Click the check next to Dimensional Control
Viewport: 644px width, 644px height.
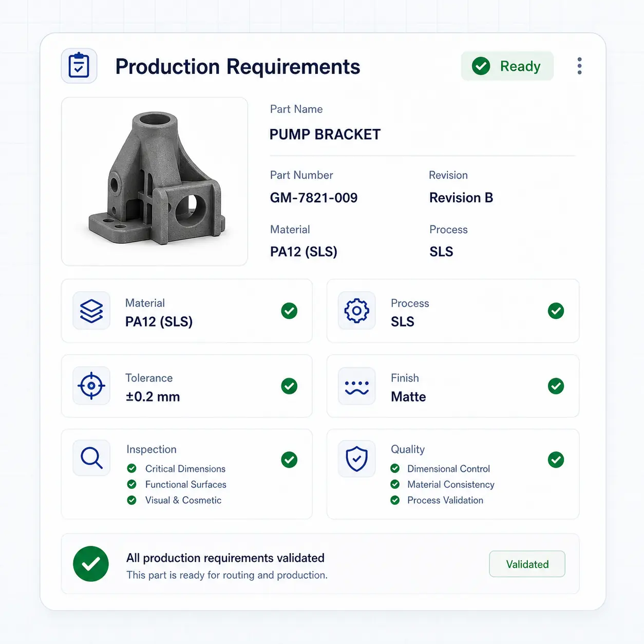click(x=395, y=468)
